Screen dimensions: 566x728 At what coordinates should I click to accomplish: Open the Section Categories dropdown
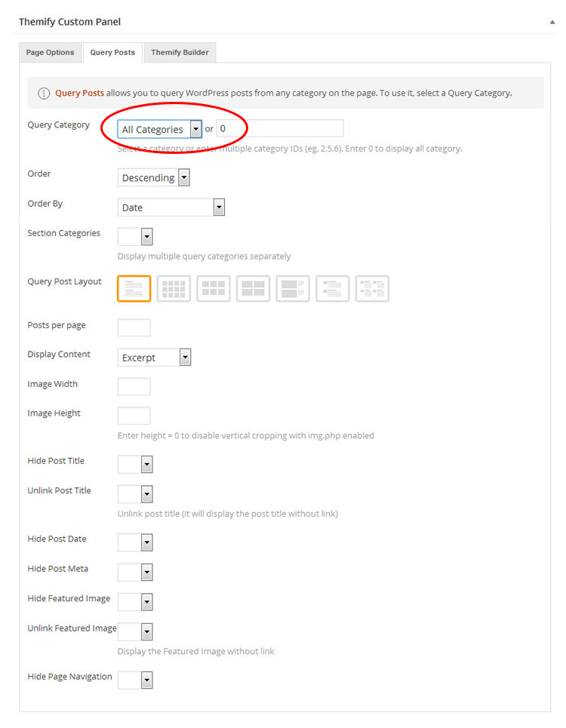point(135,237)
